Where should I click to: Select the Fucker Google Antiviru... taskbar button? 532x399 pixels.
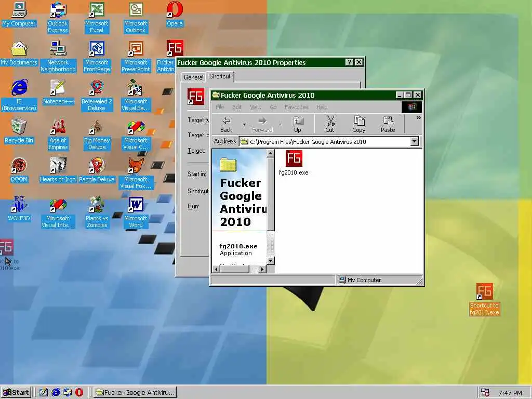135,393
